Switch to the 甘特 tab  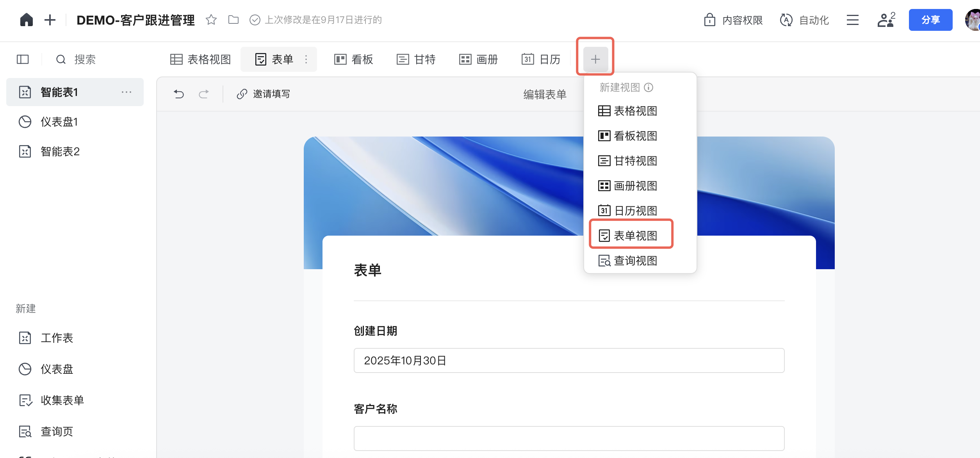point(416,59)
